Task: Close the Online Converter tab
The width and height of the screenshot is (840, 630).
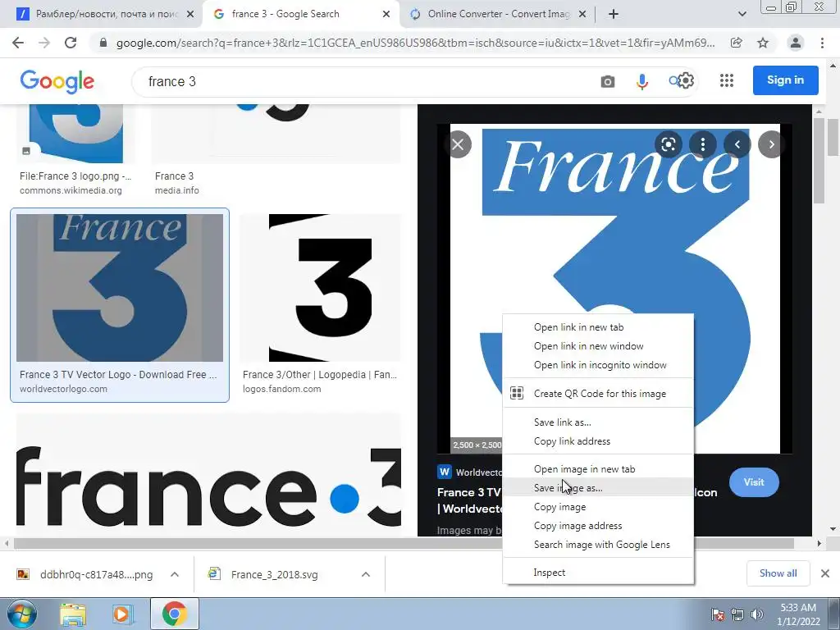Action: (582, 14)
